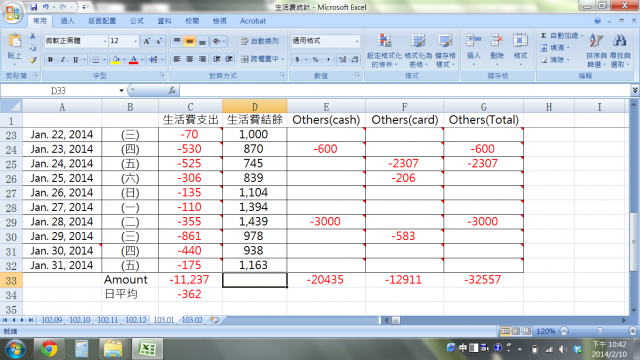Click the Paste clipboard icon

click(x=15, y=41)
